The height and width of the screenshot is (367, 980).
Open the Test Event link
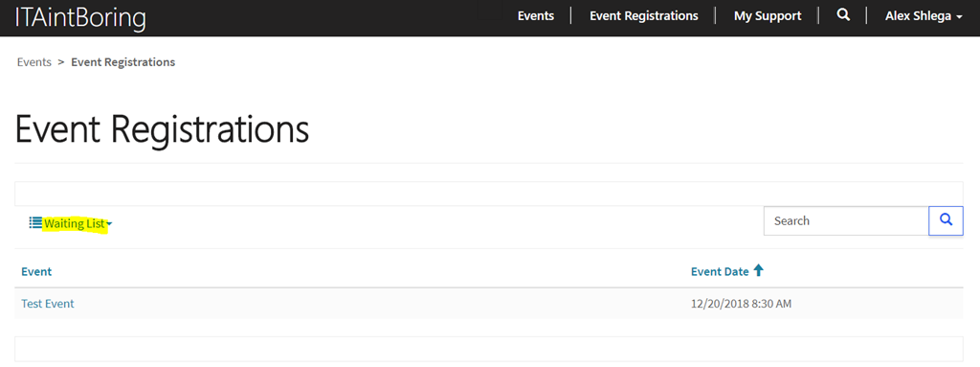(x=48, y=304)
